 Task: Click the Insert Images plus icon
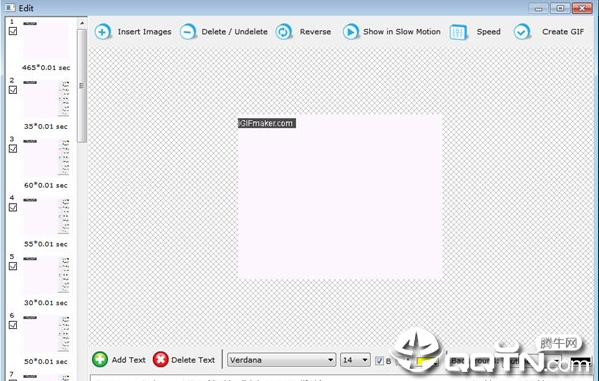(x=102, y=32)
